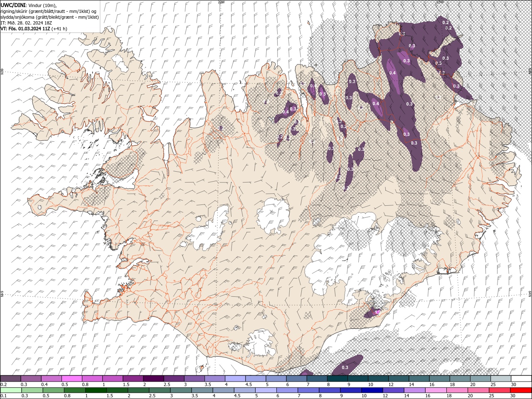Click the light pink swatch between 16 and 18, lower legend row
This screenshot has height=399, width=532.
tap(436, 390)
